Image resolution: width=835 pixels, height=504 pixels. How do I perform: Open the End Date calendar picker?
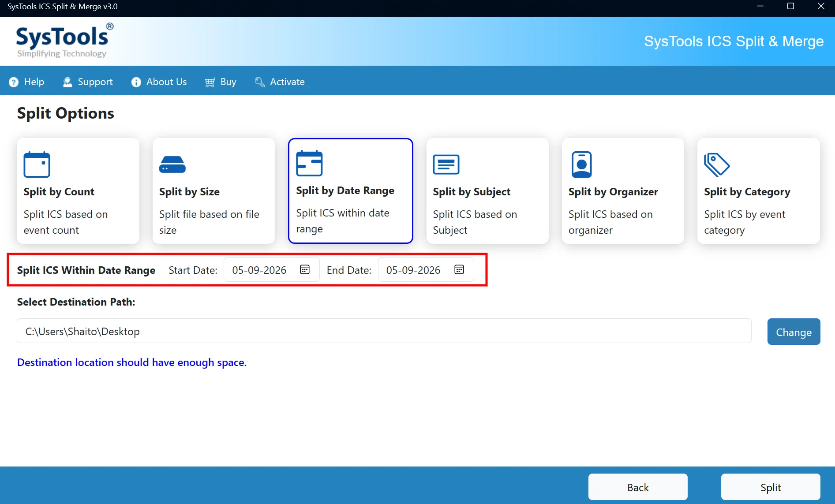pyautogui.click(x=459, y=269)
